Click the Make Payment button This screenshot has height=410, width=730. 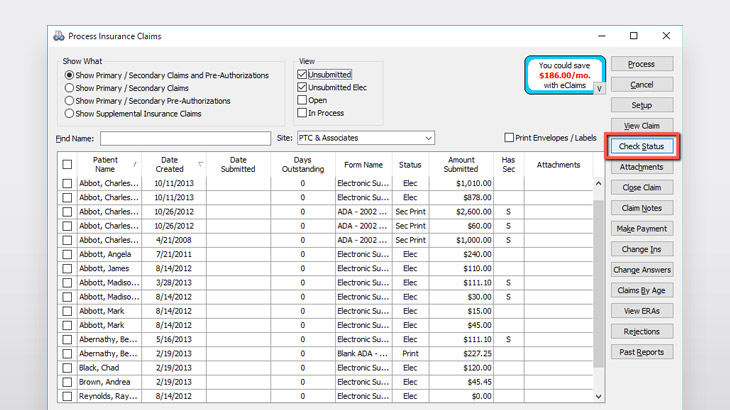tap(642, 229)
